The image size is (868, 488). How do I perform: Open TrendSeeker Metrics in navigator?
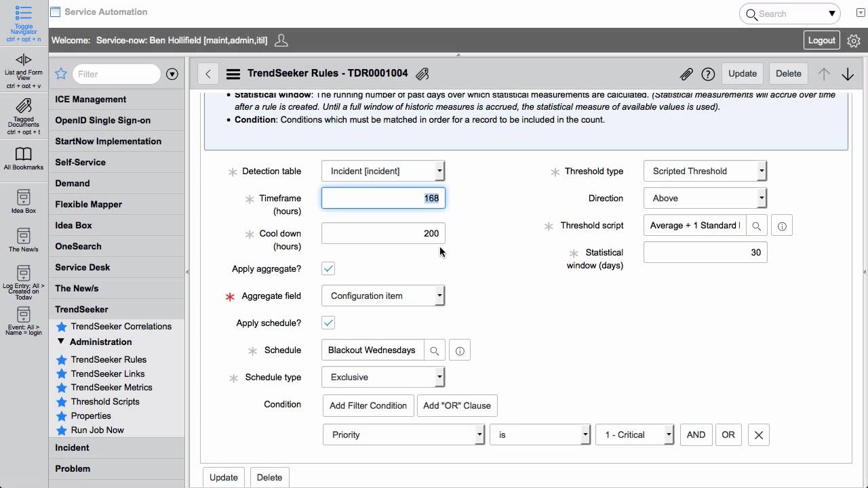pos(111,388)
